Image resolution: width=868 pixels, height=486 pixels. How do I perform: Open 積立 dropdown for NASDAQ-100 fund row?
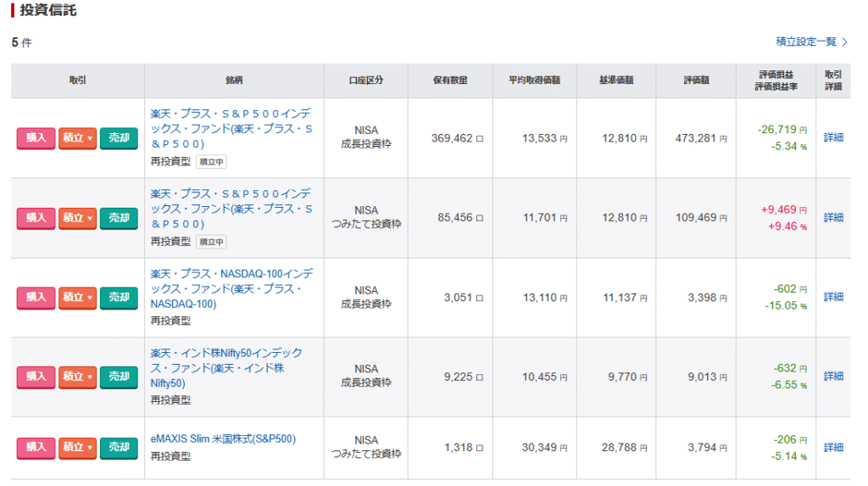[x=77, y=298]
